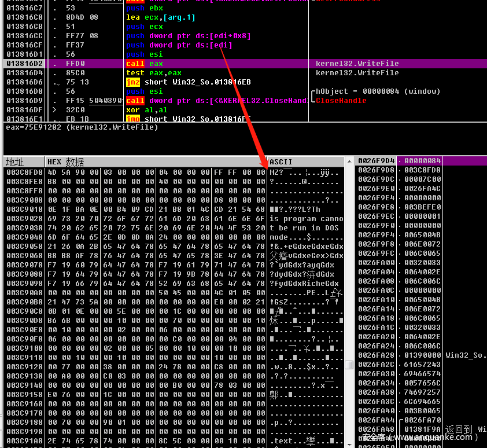Select highlighted stack address 0026F9D4

[x=377, y=161]
